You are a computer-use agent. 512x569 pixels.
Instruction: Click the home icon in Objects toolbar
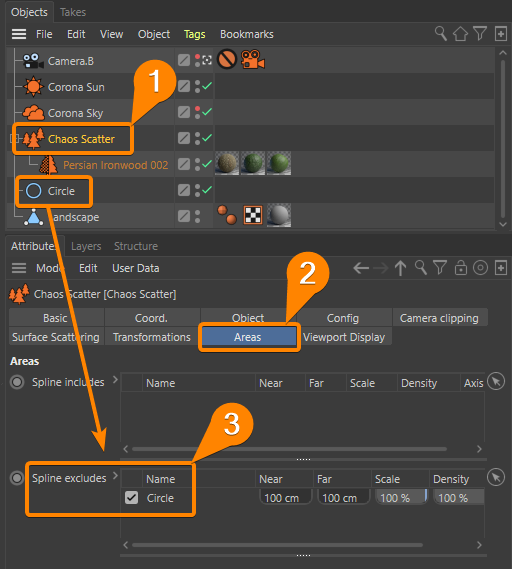pos(460,34)
